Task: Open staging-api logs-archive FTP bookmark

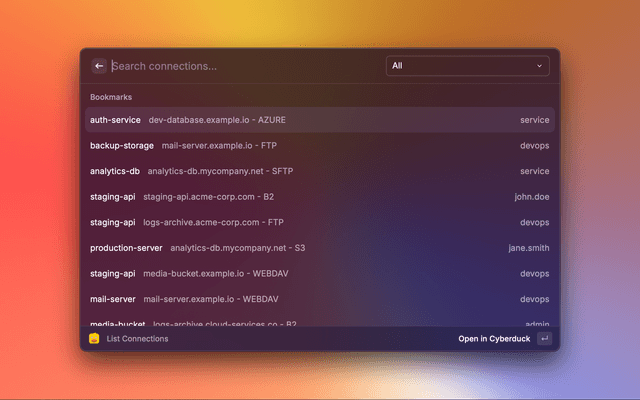Action: 319,223
